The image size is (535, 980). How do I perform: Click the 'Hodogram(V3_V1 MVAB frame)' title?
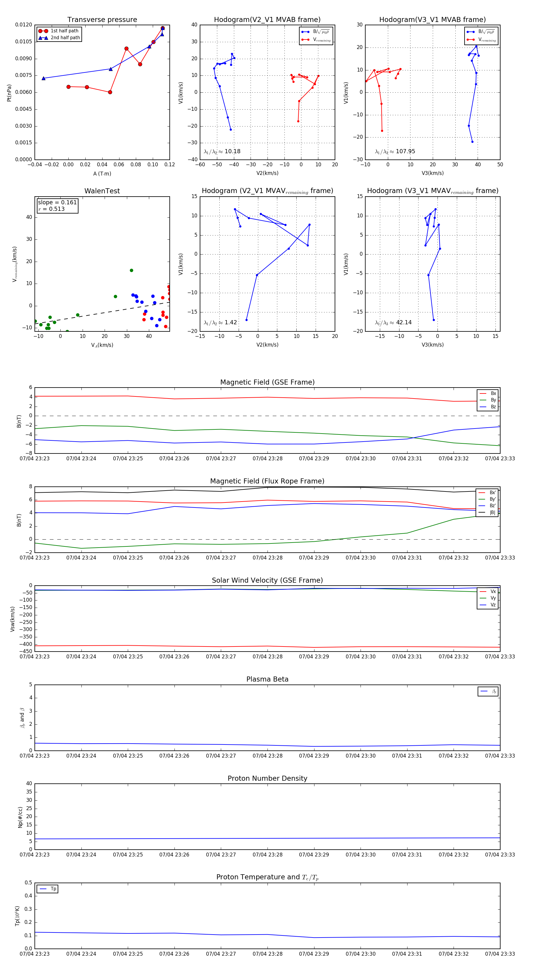[x=432, y=20]
